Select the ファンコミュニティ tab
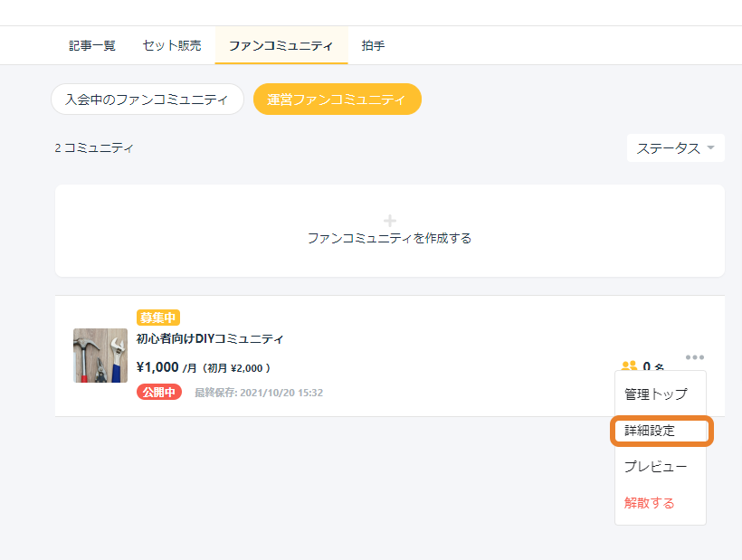This screenshot has width=742, height=560. click(281, 45)
